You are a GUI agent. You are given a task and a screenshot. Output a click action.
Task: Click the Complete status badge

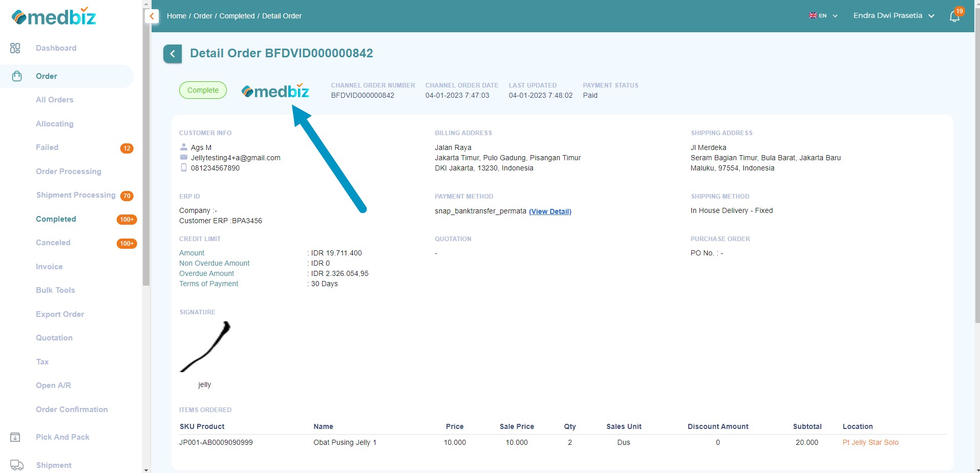[203, 90]
